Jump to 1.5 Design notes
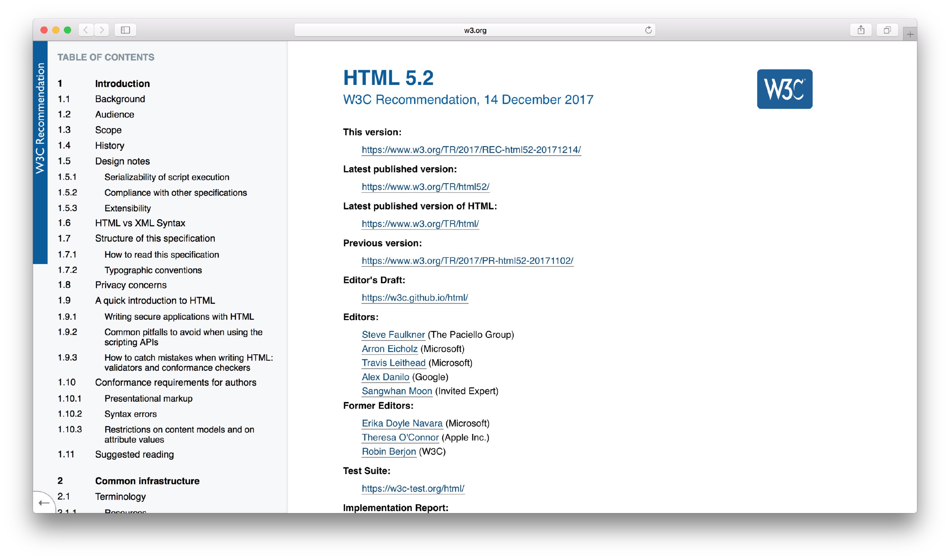 tap(122, 161)
